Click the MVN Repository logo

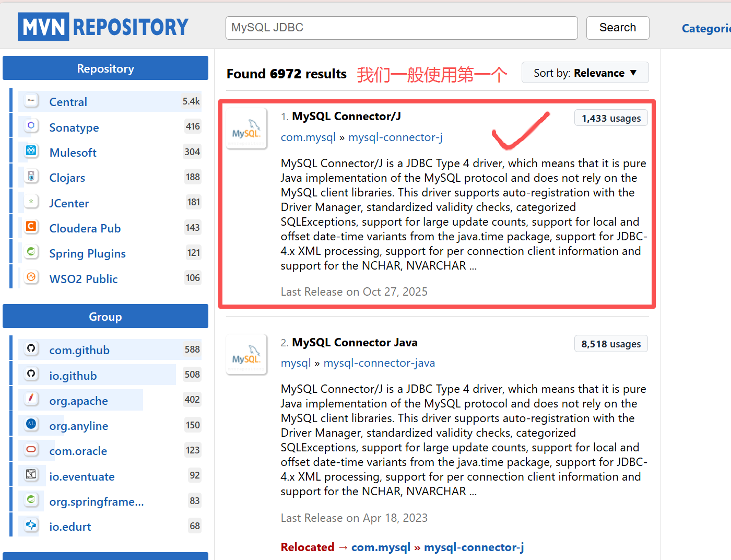(103, 27)
